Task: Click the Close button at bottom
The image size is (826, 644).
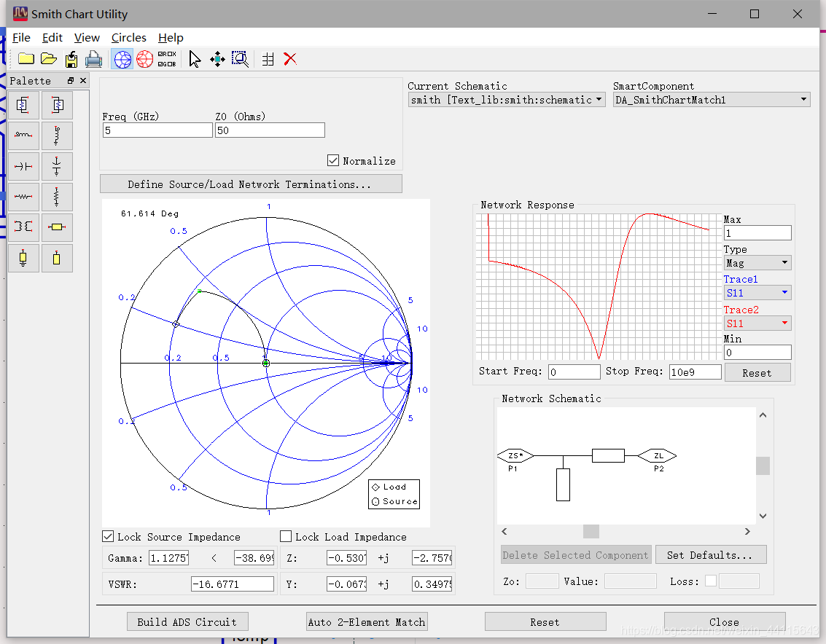Action: pyautogui.click(x=725, y=622)
